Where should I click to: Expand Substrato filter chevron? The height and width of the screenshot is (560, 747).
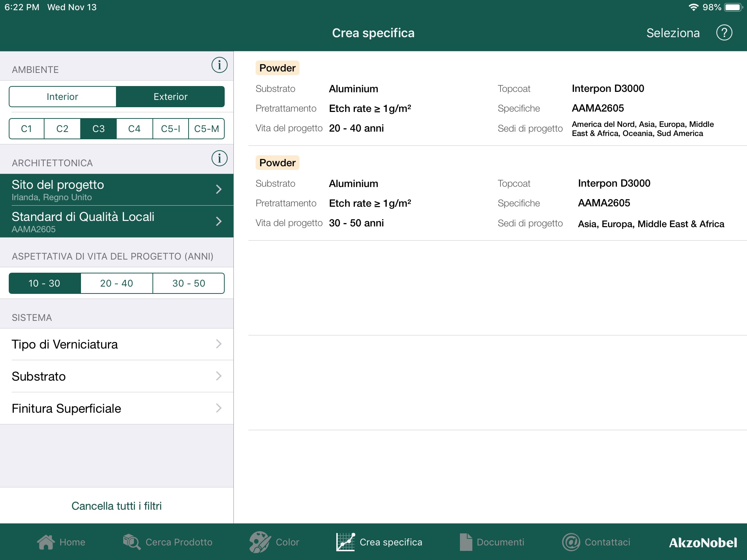pyautogui.click(x=218, y=376)
